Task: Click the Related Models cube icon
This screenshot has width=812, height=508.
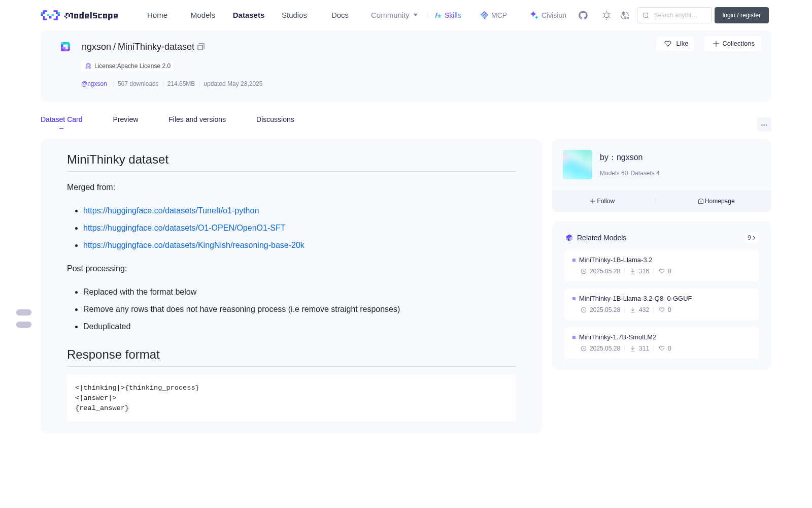Action: pos(569,238)
